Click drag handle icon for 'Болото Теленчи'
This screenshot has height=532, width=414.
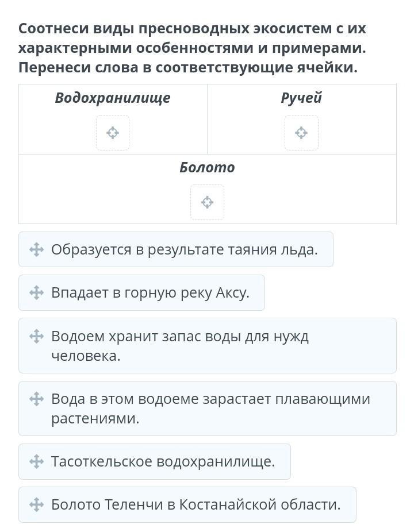pos(36,504)
